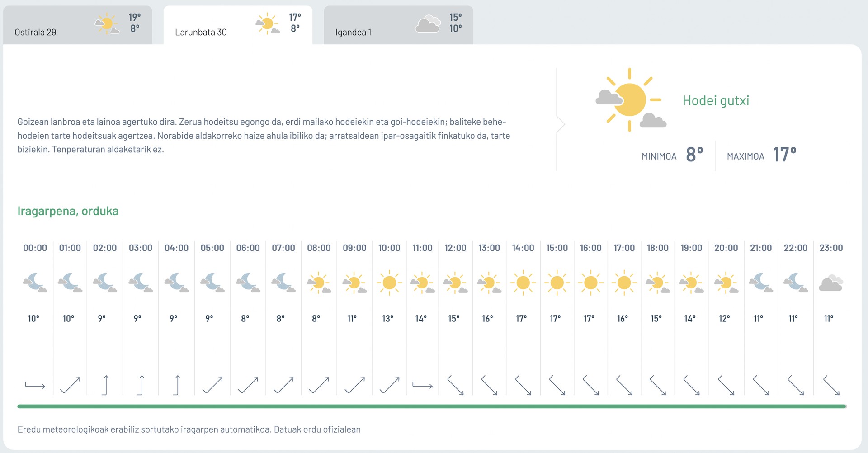This screenshot has width=868, height=453.
Task: Click the 13° temperature at 10:00
Action: click(x=388, y=319)
